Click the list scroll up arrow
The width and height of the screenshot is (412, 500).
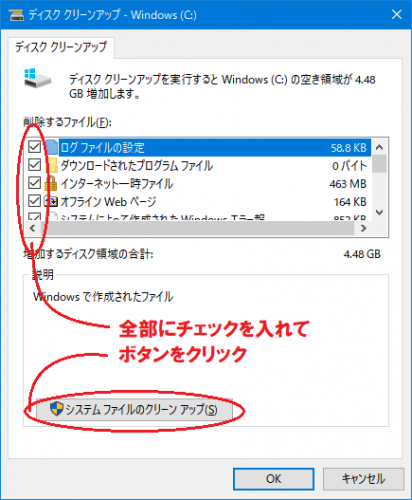click(x=379, y=147)
